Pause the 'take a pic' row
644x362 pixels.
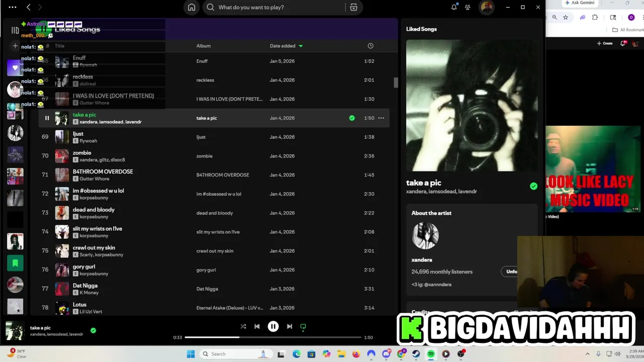coord(47,118)
